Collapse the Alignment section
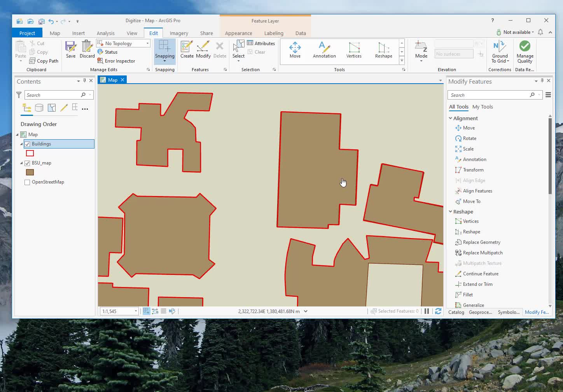563x392 pixels. [450, 118]
